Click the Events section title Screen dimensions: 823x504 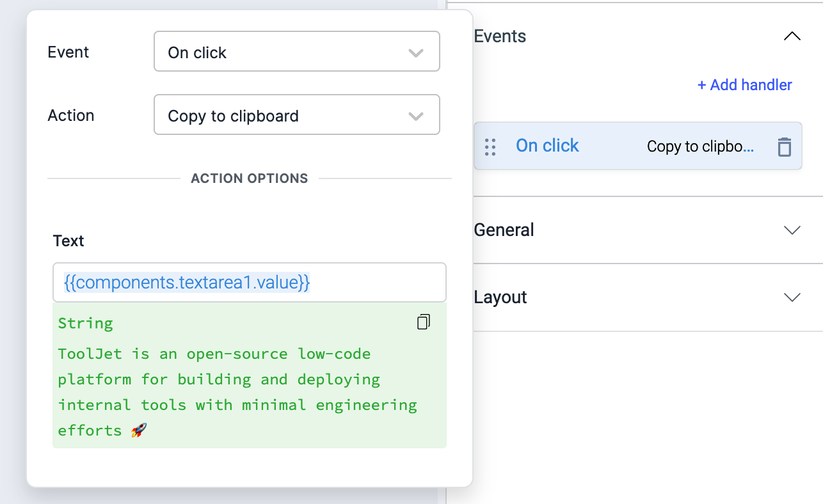point(500,36)
